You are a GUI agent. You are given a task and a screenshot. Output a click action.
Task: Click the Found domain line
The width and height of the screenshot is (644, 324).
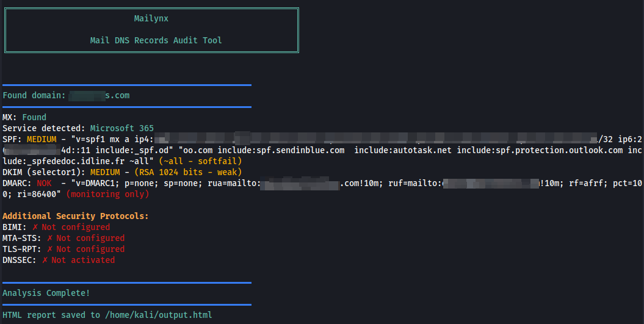[66, 95]
